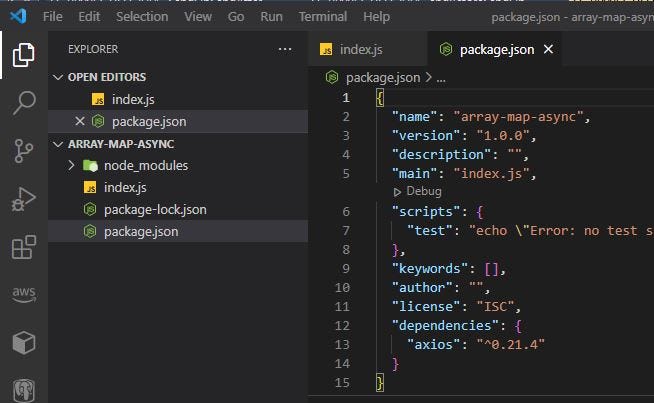
Task: Collapse the ARRAY-MAP-ASYNC folder section
Action: tap(58, 144)
